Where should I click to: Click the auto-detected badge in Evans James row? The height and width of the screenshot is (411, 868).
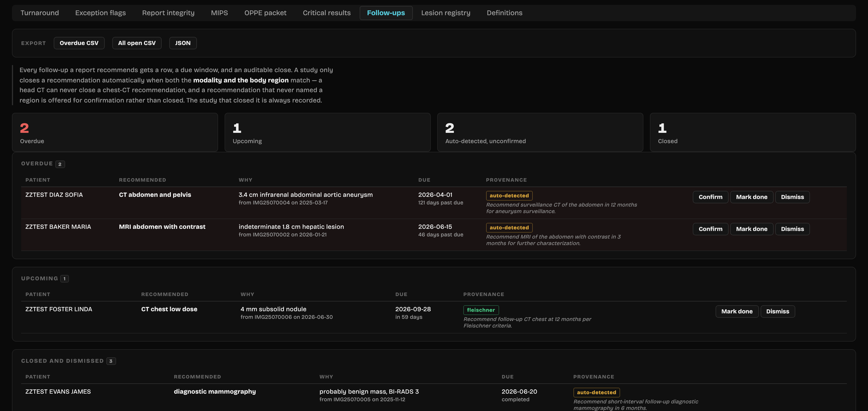pyautogui.click(x=596, y=392)
